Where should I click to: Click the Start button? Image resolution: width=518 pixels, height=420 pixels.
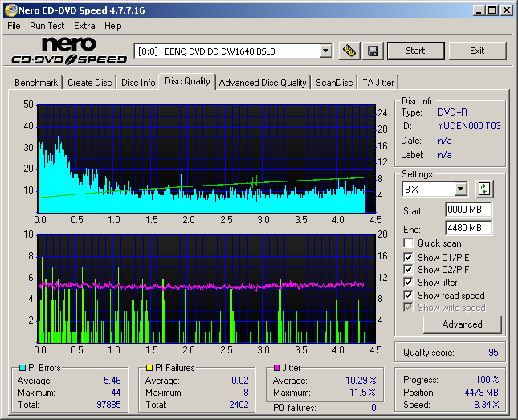pos(415,51)
